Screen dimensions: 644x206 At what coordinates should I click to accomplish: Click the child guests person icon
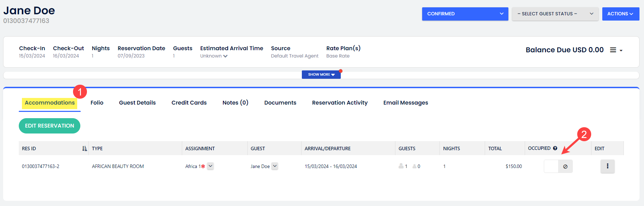pyautogui.click(x=414, y=166)
